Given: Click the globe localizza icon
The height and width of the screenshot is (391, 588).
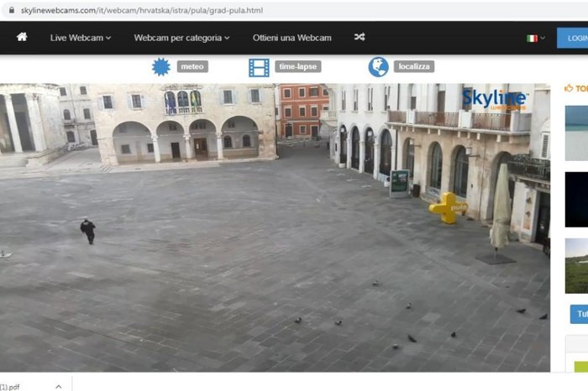Looking at the screenshot, I should pyautogui.click(x=378, y=67).
